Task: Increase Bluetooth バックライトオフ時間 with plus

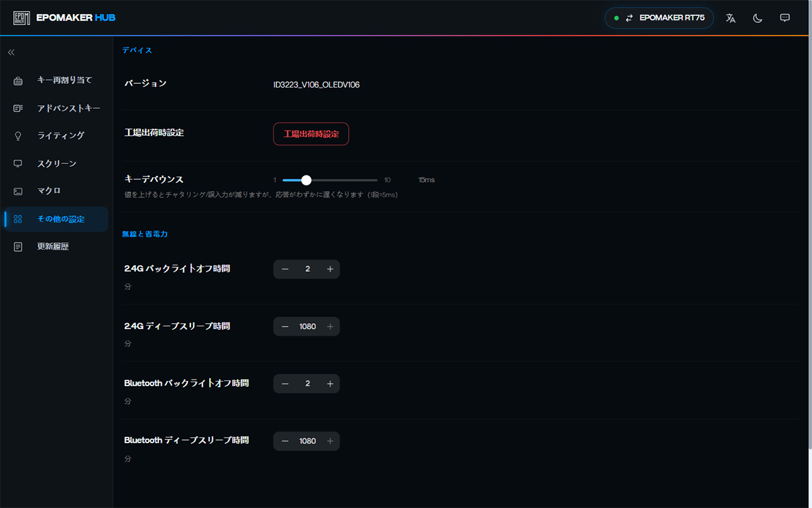Action: pos(330,384)
